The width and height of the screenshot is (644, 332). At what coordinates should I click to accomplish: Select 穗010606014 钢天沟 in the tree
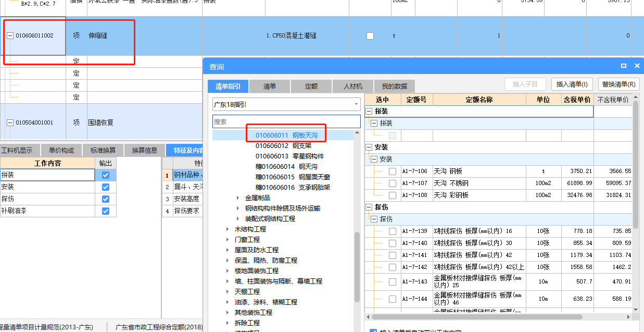tap(286, 167)
